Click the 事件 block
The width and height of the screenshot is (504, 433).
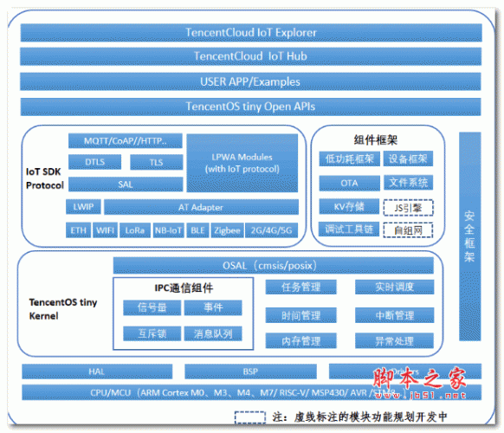[x=213, y=307]
